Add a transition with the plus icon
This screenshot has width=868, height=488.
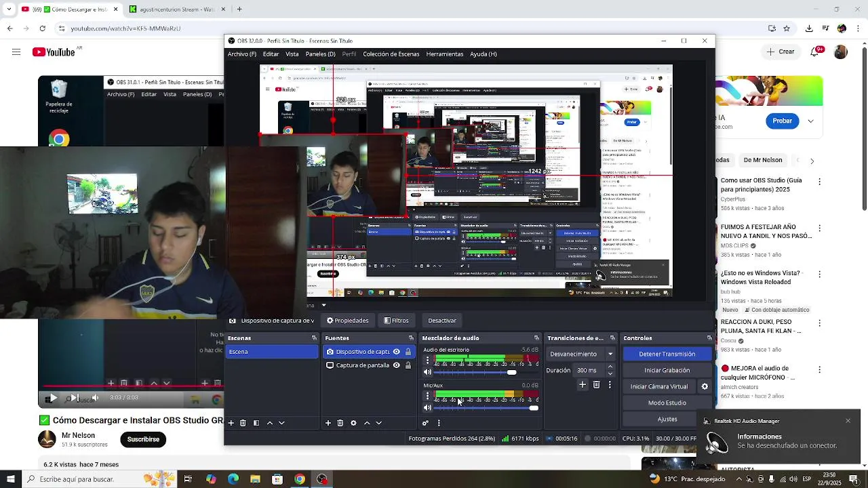(x=583, y=385)
